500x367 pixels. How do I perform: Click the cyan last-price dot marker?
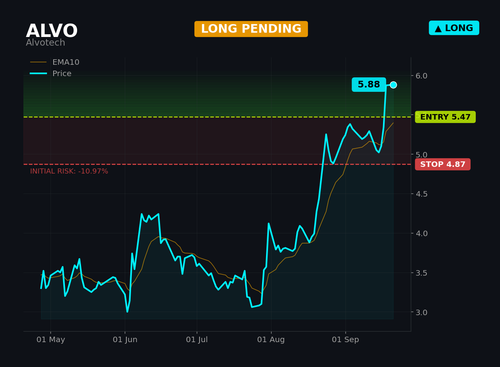point(393,85)
